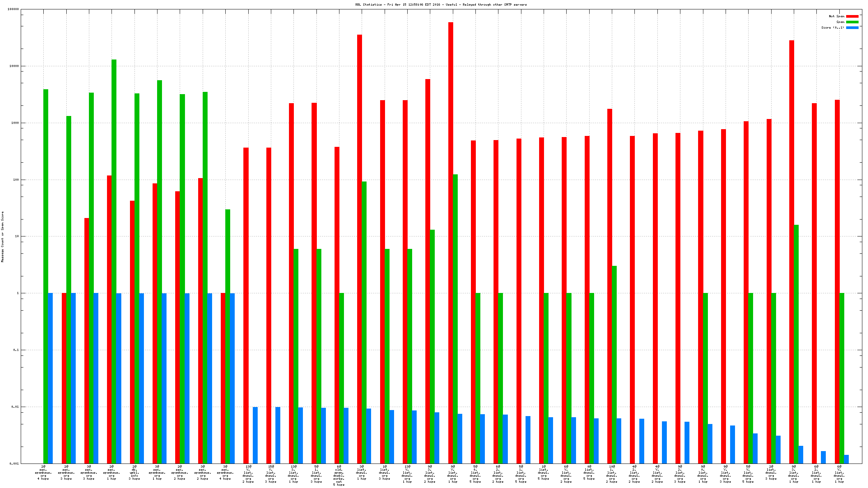Click the 0.1 y-axis tick label
868x488 pixels.
15,350
